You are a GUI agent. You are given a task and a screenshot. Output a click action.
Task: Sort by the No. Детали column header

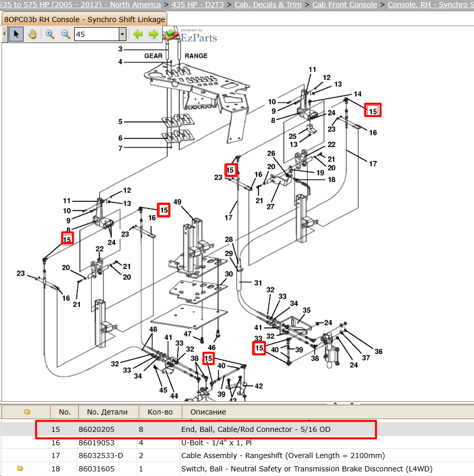[x=107, y=412]
